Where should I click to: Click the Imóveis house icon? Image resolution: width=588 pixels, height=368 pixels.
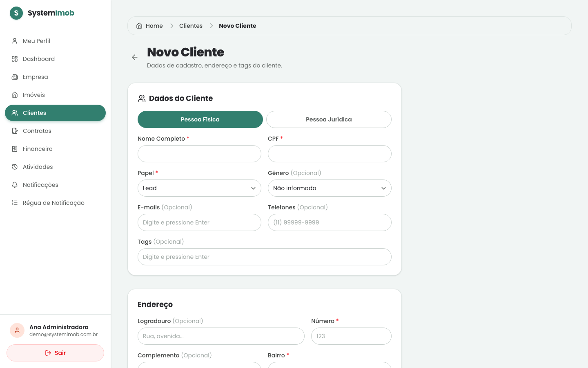(x=15, y=95)
